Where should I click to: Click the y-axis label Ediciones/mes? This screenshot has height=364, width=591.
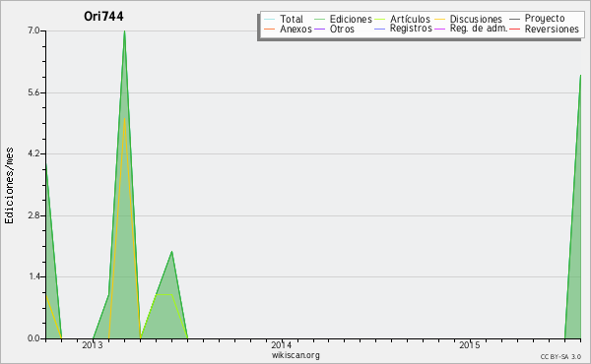click(x=9, y=185)
